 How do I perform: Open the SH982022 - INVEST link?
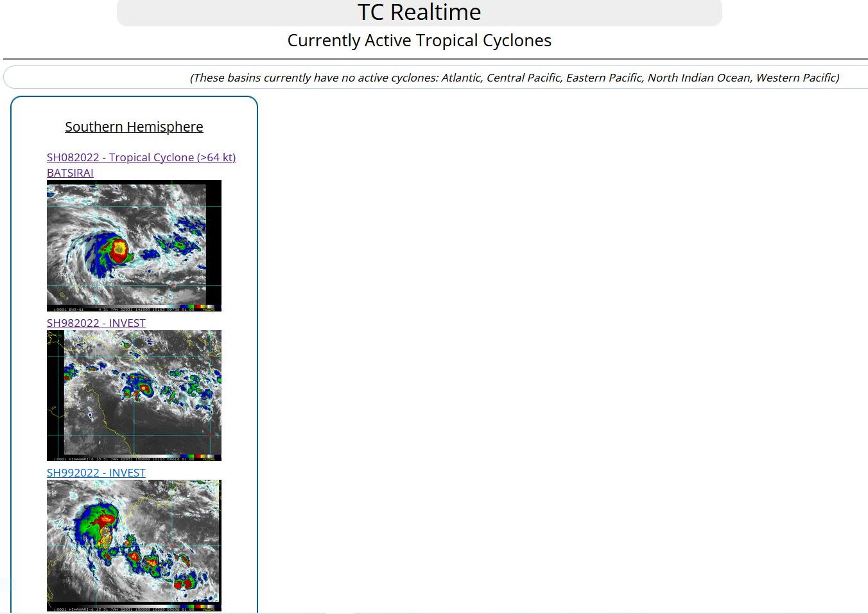point(96,323)
